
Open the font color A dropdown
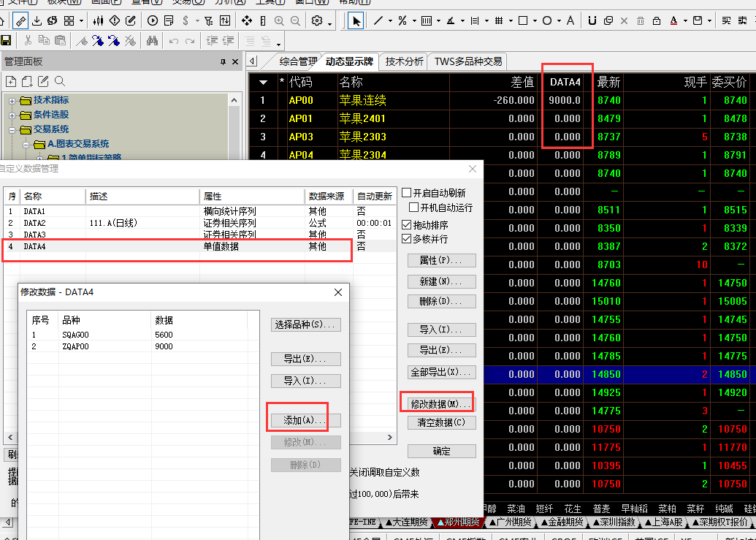click(x=684, y=20)
